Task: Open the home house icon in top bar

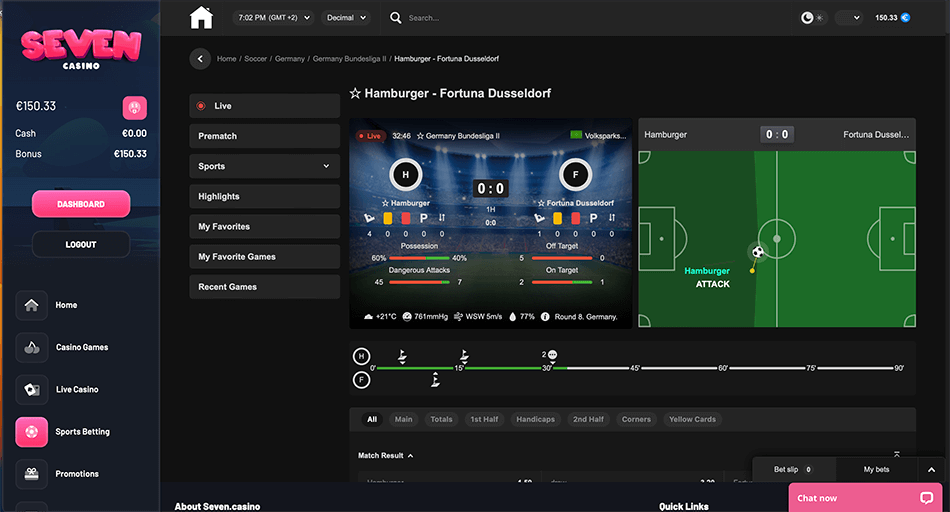Action: pyautogui.click(x=201, y=18)
